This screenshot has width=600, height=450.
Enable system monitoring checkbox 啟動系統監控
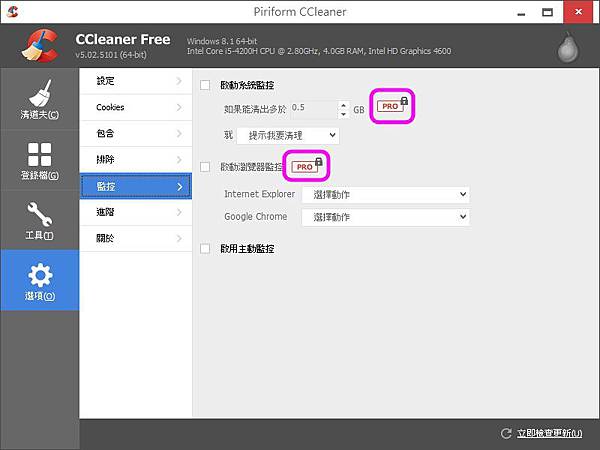pyautogui.click(x=205, y=85)
